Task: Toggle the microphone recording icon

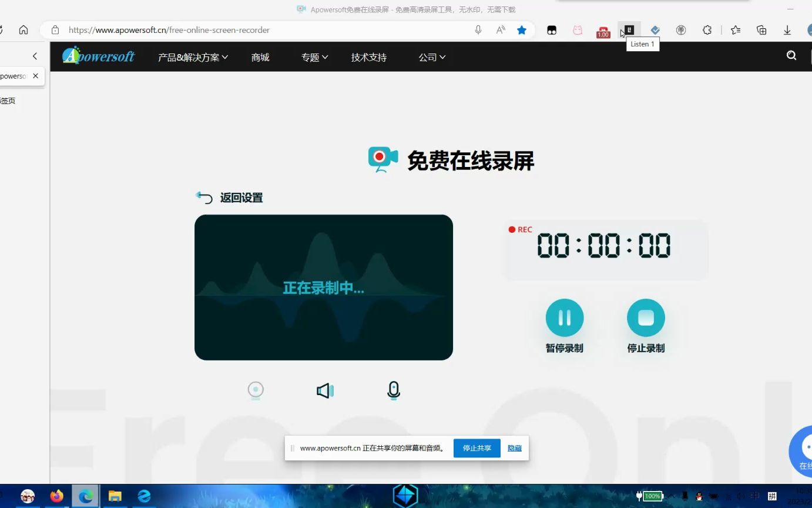Action: [394, 390]
